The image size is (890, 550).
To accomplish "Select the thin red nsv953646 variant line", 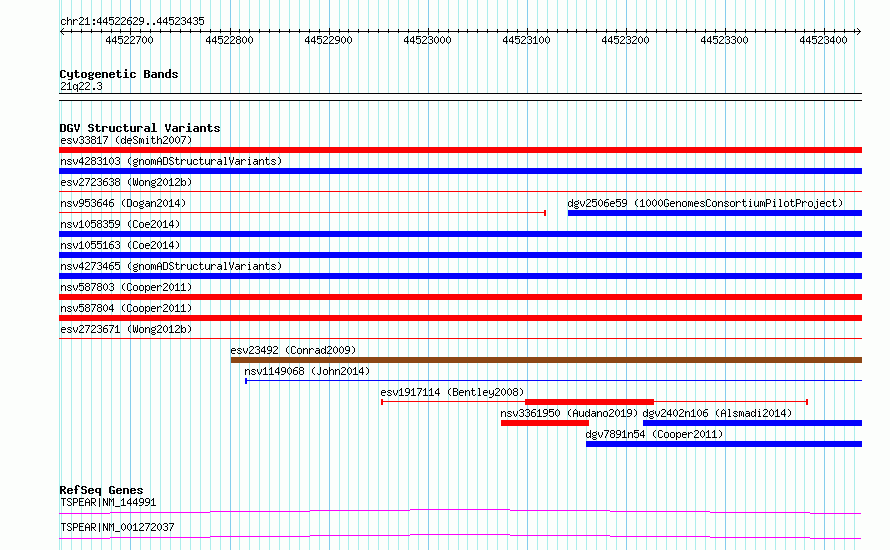I will coord(303,213).
